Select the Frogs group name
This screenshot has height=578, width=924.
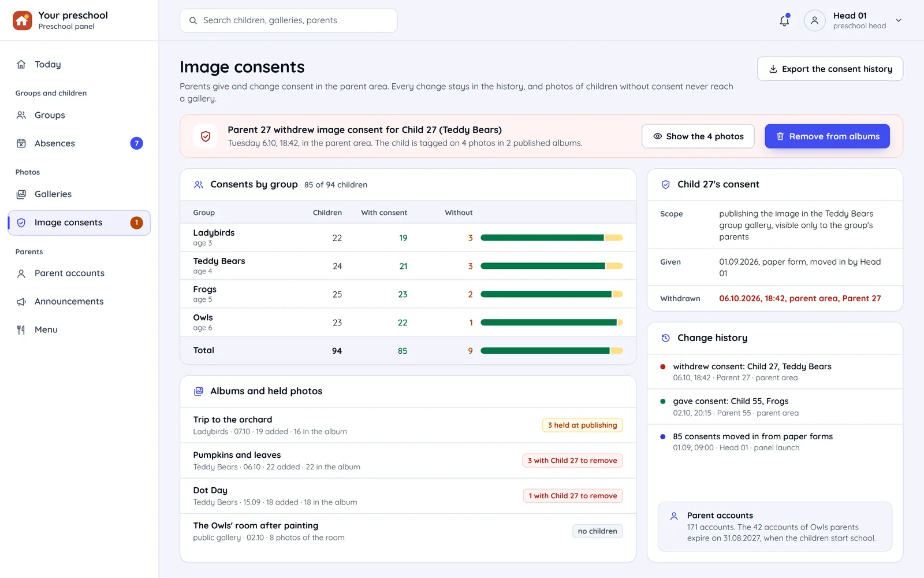[205, 290]
